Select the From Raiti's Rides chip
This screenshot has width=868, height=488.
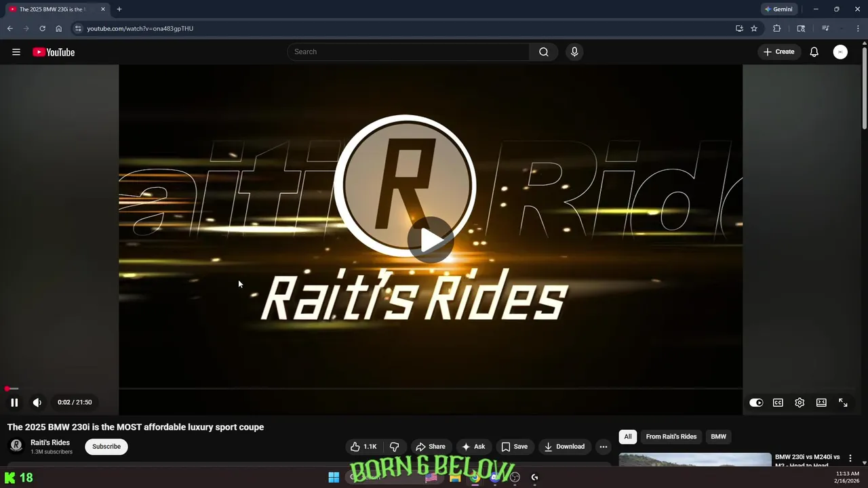pos(671,437)
